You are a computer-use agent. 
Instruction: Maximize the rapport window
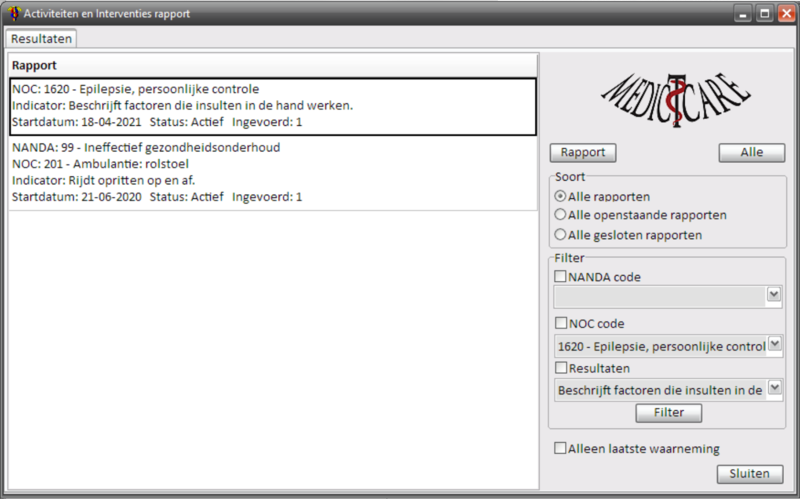764,14
